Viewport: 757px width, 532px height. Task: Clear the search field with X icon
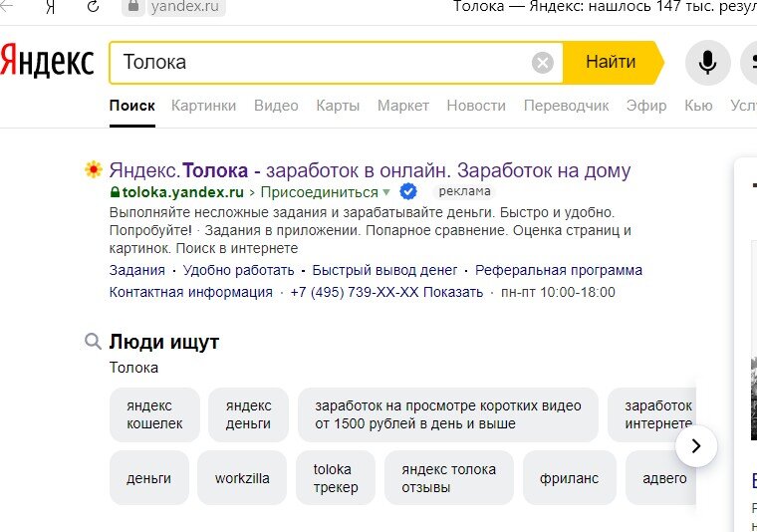coord(543,63)
